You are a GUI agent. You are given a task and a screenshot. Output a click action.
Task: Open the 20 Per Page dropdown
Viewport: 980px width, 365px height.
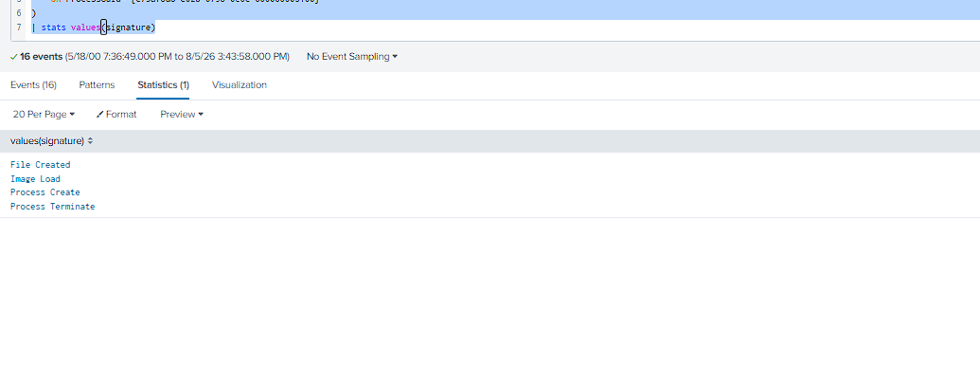point(44,115)
